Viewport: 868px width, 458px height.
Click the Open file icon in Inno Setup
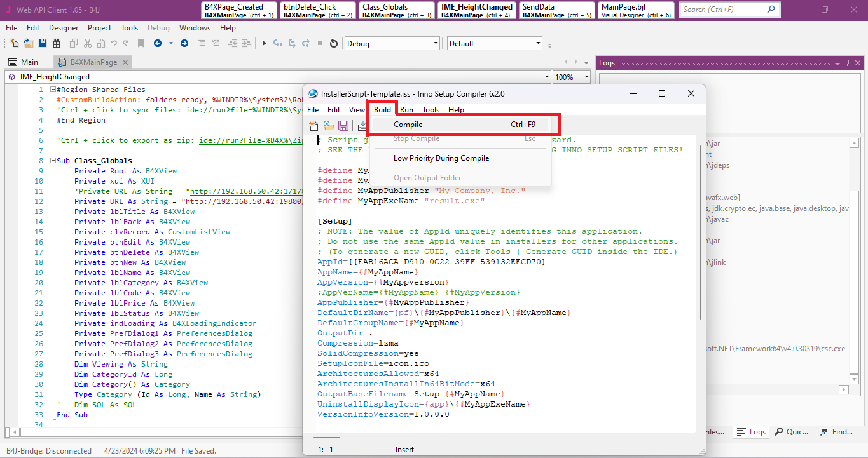point(329,126)
